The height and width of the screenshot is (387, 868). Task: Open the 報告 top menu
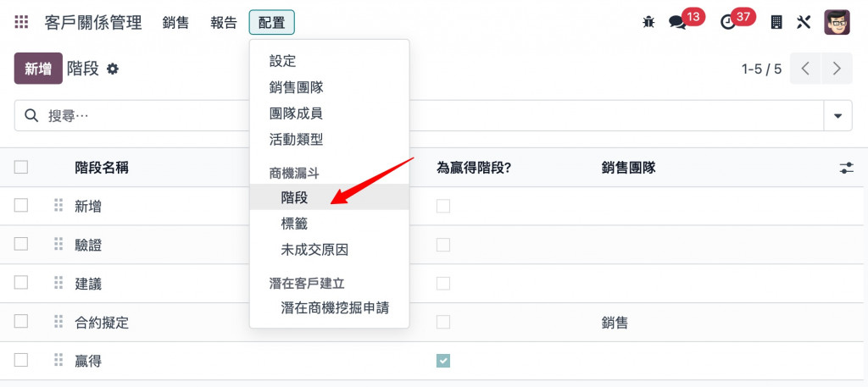[x=224, y=23]
